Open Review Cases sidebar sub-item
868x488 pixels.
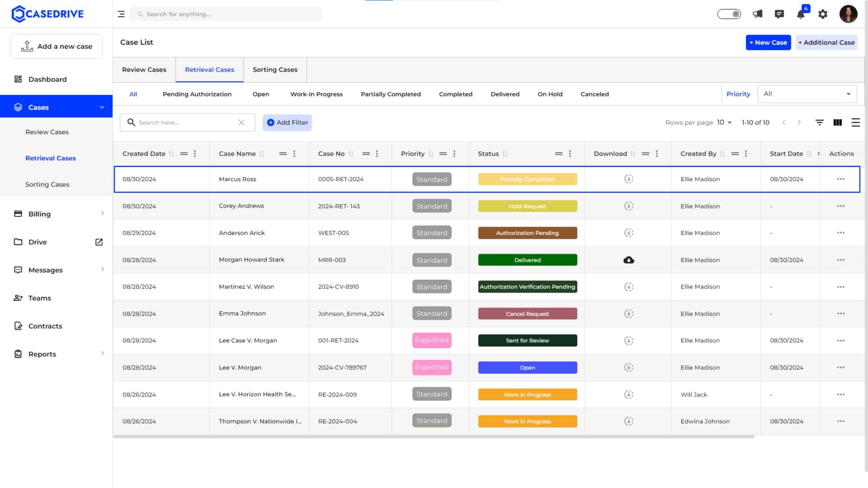(47, 132)
